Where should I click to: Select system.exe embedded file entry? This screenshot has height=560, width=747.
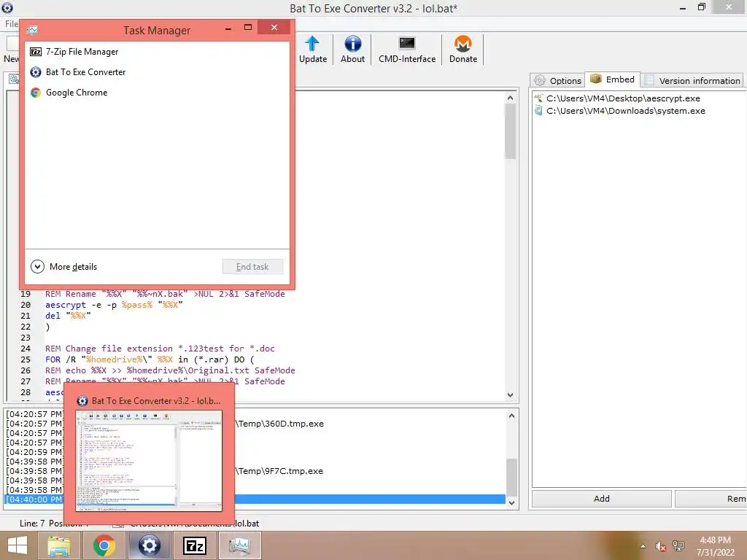(x=620, y=111)
